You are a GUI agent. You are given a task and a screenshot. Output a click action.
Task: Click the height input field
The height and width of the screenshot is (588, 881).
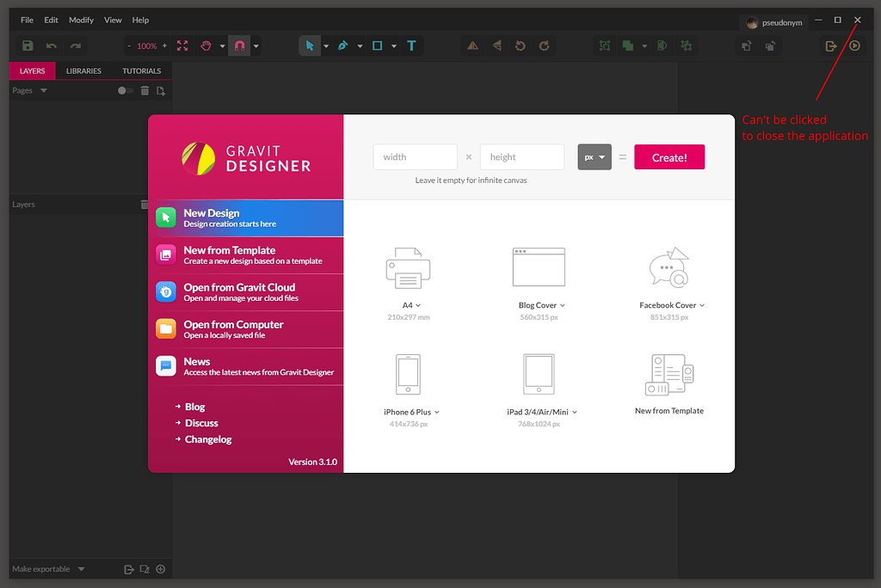coord(522,157)
